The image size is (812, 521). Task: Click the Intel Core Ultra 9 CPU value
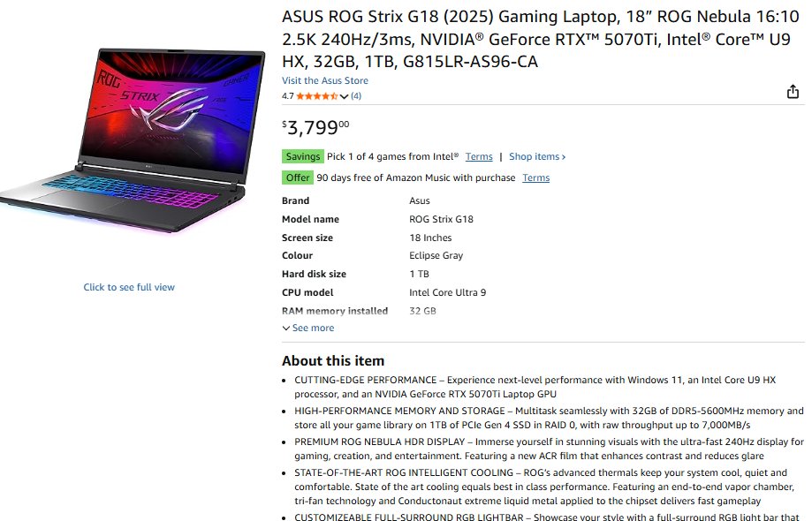pyautogui.click(x=447, y=292)
